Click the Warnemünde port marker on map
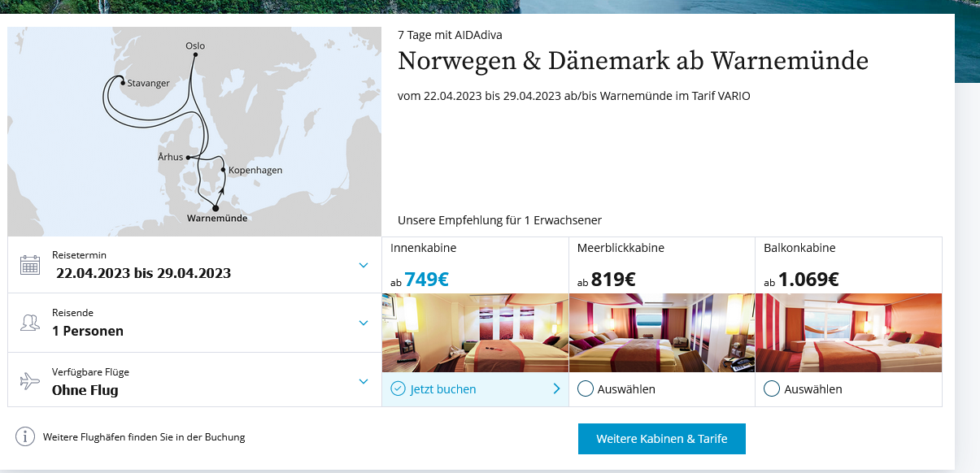Screen dimensions: 980x473 pos(216,208)
